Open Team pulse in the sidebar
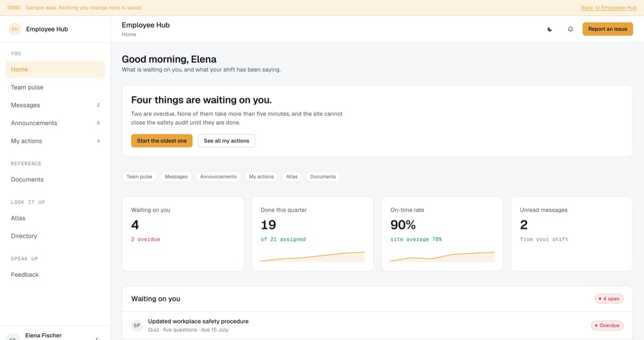 pos(55,87)
